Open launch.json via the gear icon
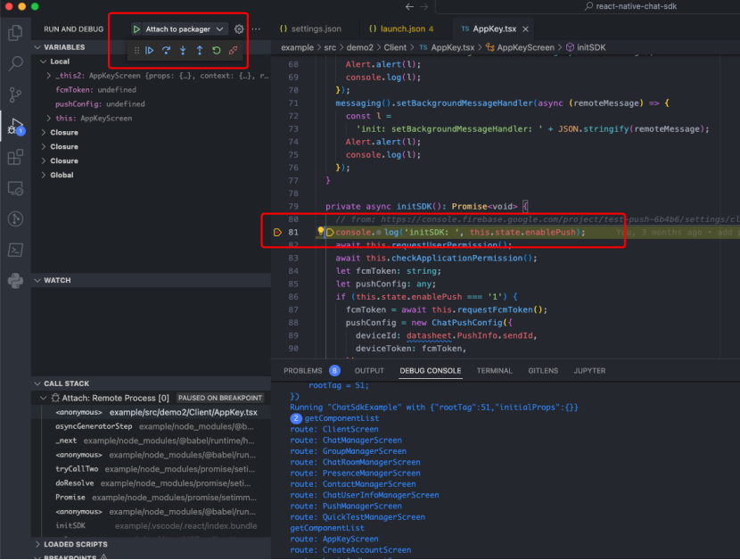Screen dimensions: 740x560 point(239,29)
